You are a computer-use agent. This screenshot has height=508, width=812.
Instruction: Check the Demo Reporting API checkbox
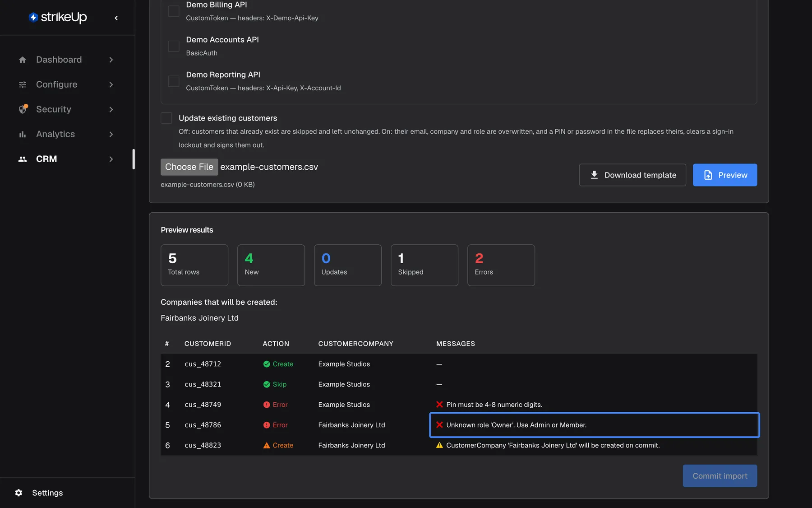pos(174,81)
